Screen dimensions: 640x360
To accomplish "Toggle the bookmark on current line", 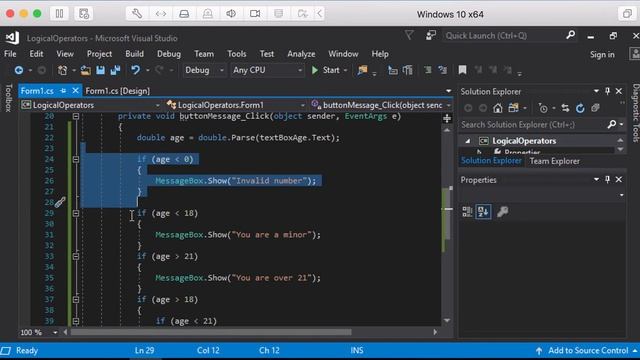I will point(462,70).
